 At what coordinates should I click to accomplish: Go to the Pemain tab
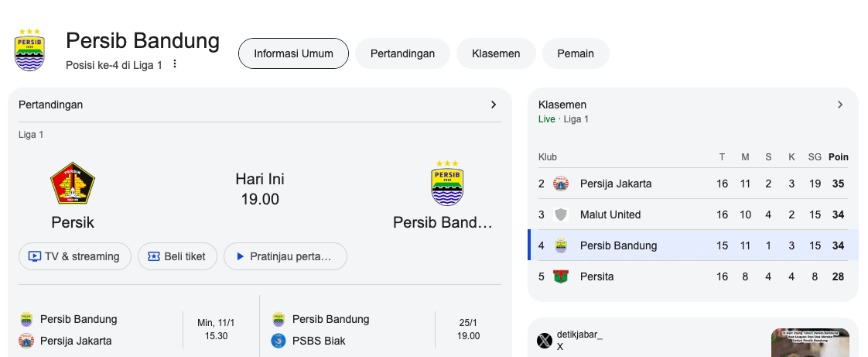[x=576, y=53]
